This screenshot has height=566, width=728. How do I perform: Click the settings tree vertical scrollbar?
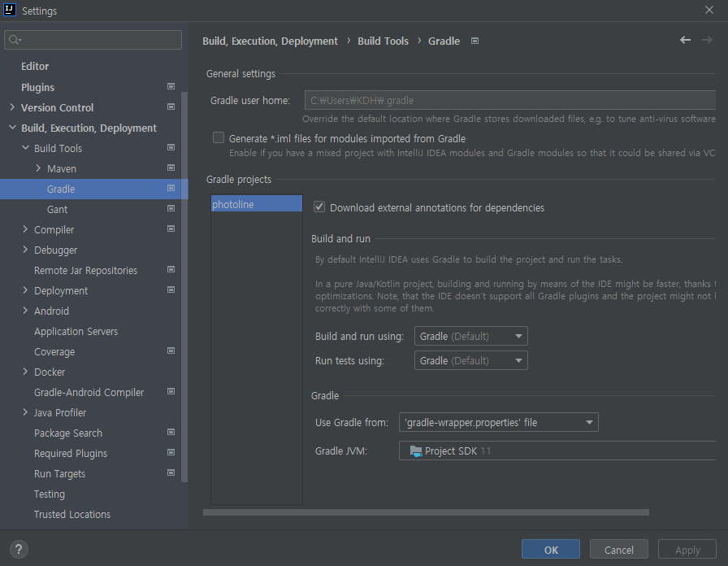(x=184, y=287)
